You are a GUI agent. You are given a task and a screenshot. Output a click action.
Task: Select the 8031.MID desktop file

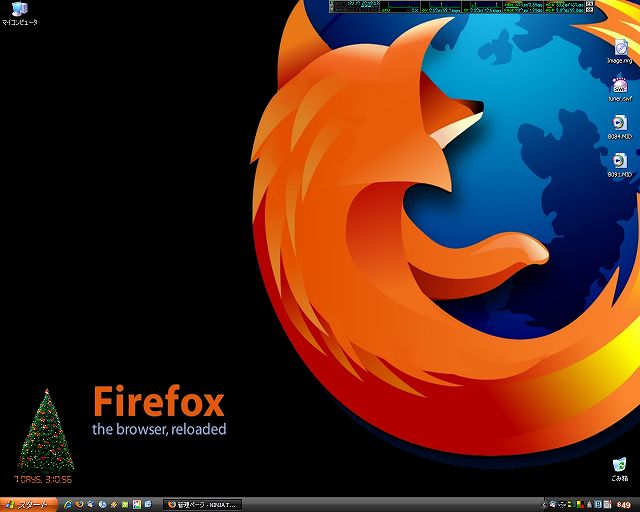pyautogui.click(x=620, y=165)
